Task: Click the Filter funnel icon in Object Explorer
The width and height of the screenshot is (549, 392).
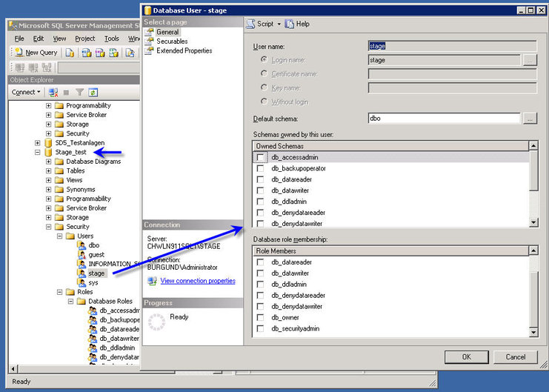Action: click(x=80, y=93)
